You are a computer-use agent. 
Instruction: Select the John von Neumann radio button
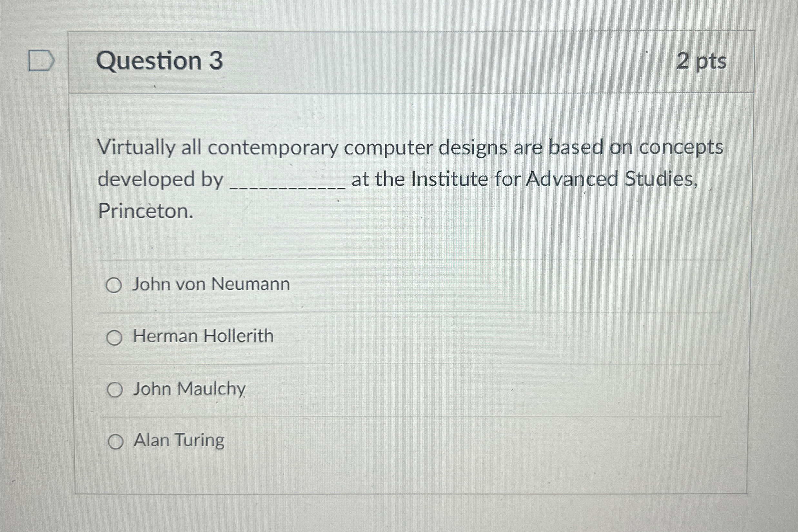[115, 285]
